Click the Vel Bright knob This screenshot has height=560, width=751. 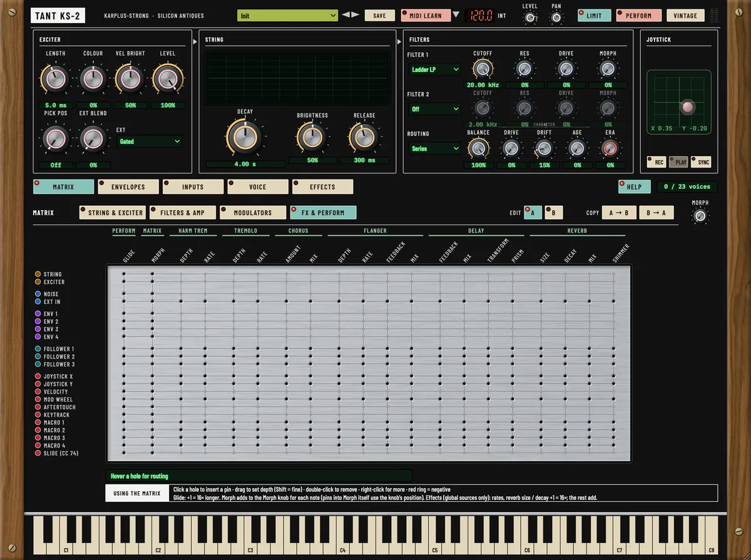pos(130,79)
